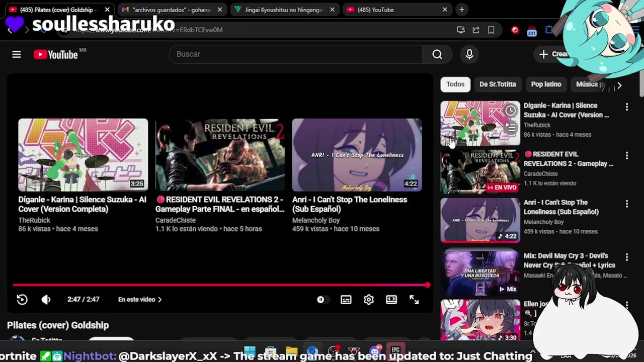Expand En este video chapters chevron
Viewport: 644px width, 362px height.
click(x=140, y=300)
